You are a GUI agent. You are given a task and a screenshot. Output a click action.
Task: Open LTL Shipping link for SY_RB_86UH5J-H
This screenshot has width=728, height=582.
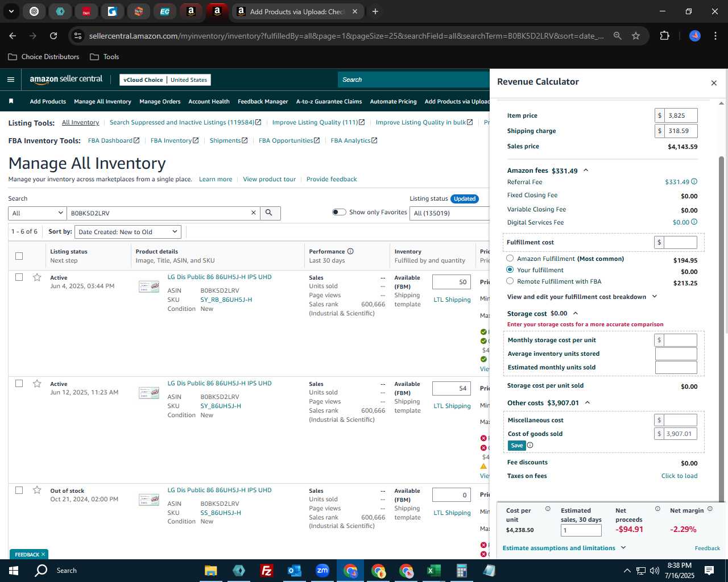(x=452, y=300)
